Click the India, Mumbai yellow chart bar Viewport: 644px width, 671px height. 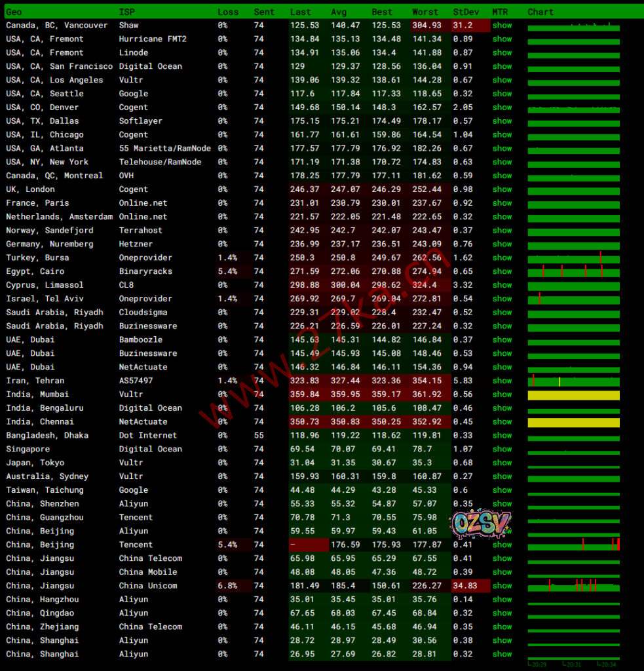click(x=573, y=395)
